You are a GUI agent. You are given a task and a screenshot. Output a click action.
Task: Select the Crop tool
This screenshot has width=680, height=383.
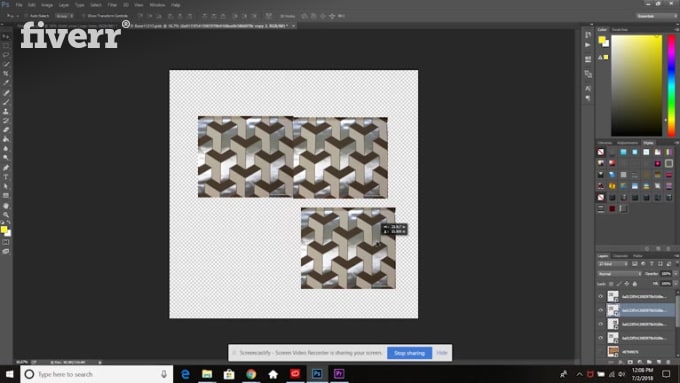pos(6,73)
